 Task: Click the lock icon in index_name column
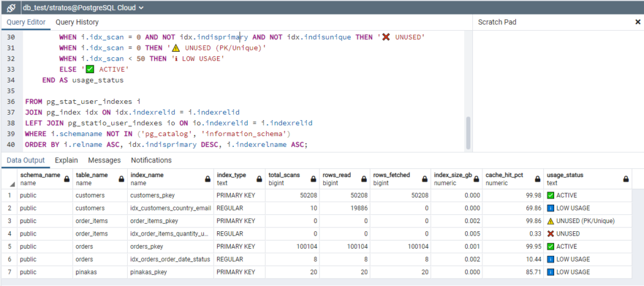point(208,179)
